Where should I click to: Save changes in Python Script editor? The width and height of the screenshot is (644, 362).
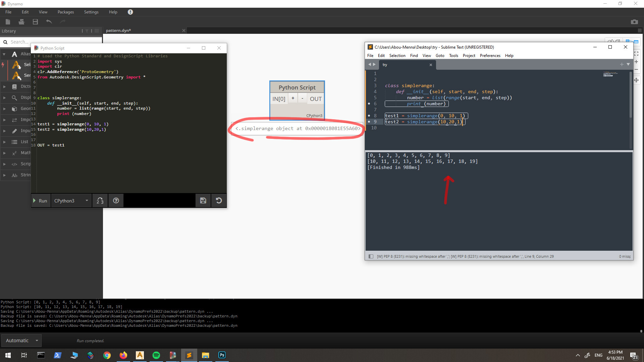click(x=203, y=200)
